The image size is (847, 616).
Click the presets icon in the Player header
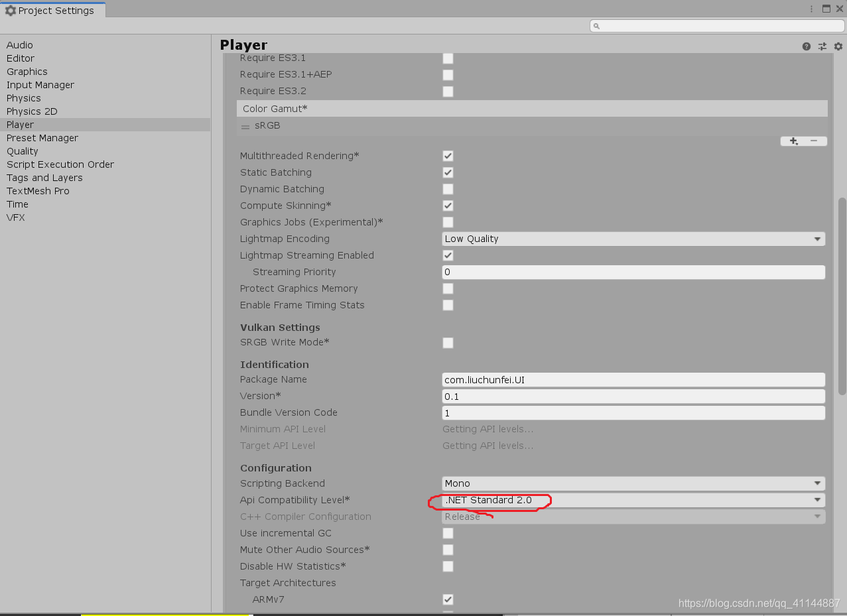pyautogui.click(x=822, y=46)
